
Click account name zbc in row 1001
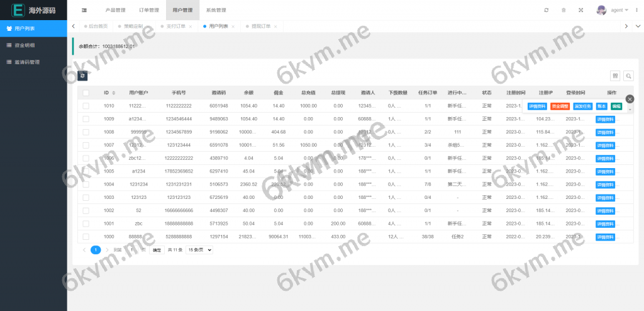tap(138, 223)
